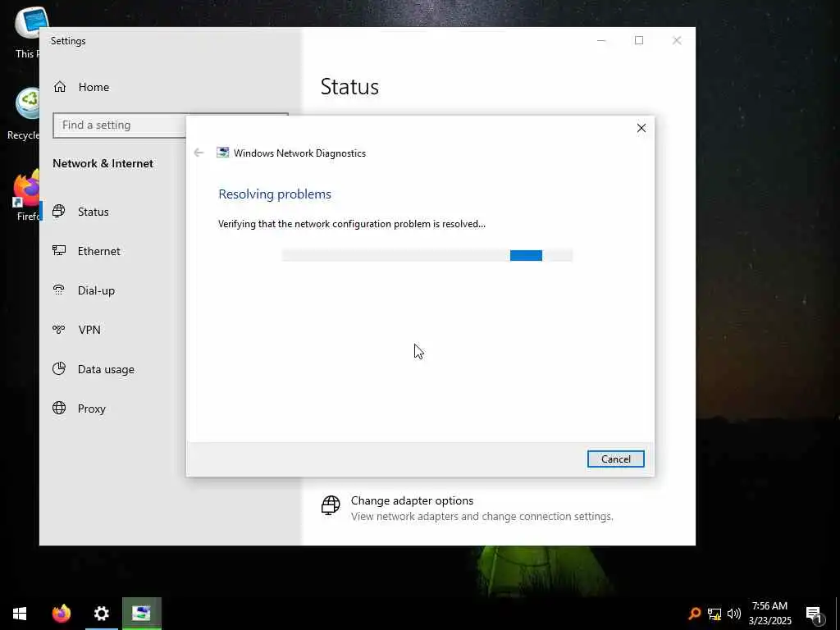
Task: Click the orange search tray icon
Action: pyautogui.click(x=694, y=614)
